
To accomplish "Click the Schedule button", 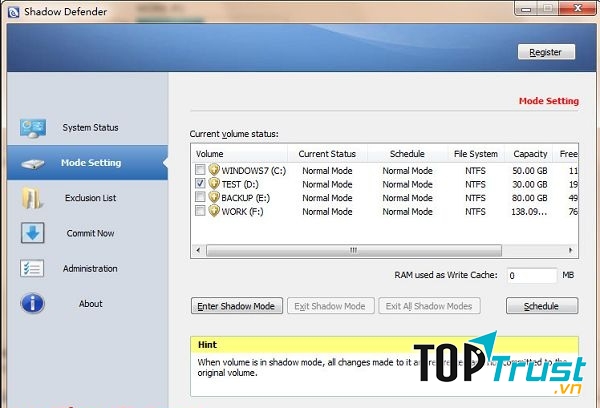I will (x=542, y=306).
